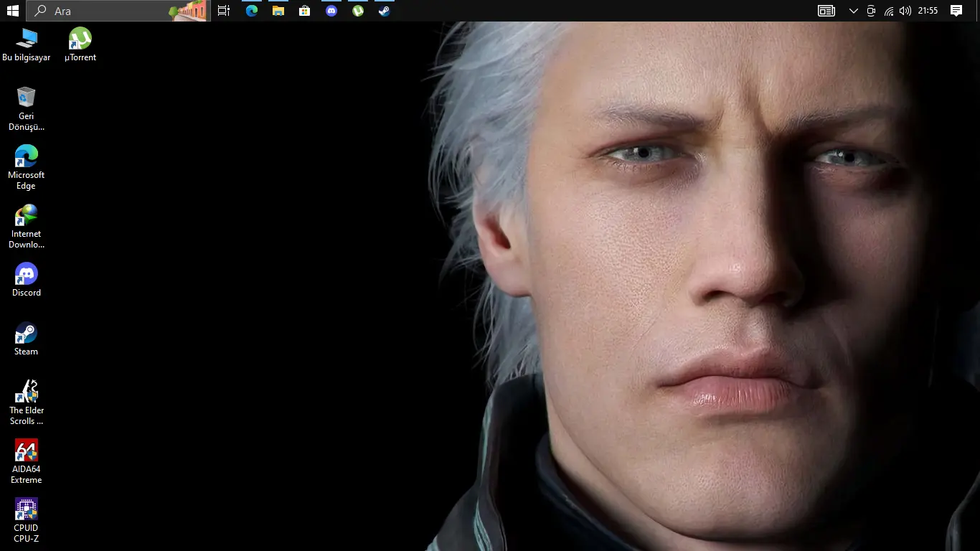Viewport: 980px width, 551px height.
Task: Click the 21:55 taskbar clock
Action: [928, 11]
